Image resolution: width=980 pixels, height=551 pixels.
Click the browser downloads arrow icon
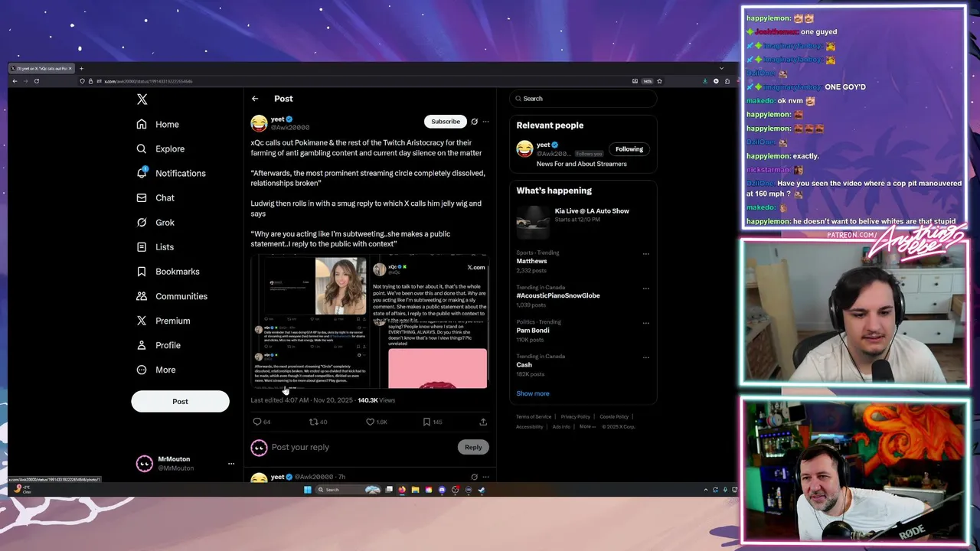tap(704, 81)
